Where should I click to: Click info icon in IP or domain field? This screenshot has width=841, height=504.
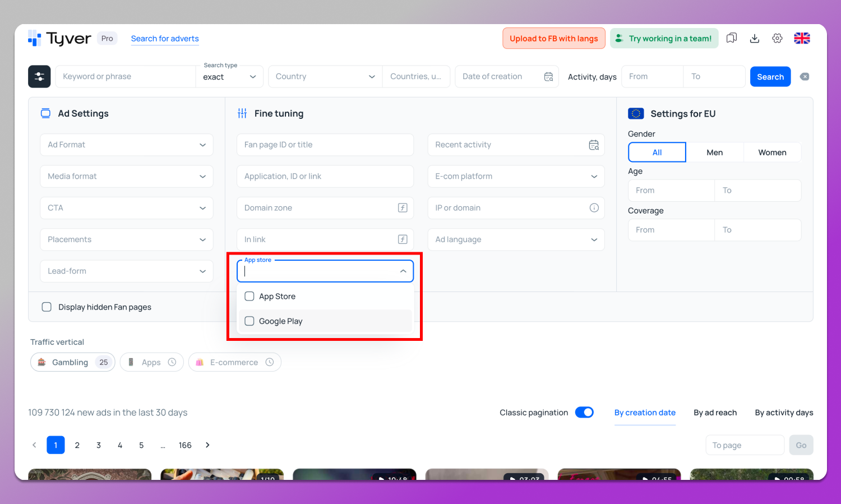coord(594,208)
